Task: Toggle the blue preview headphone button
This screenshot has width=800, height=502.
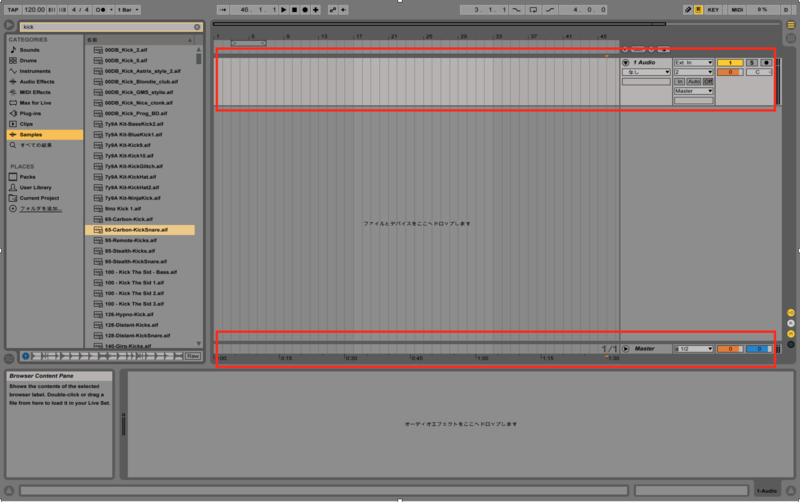Action: pos(25,356)
